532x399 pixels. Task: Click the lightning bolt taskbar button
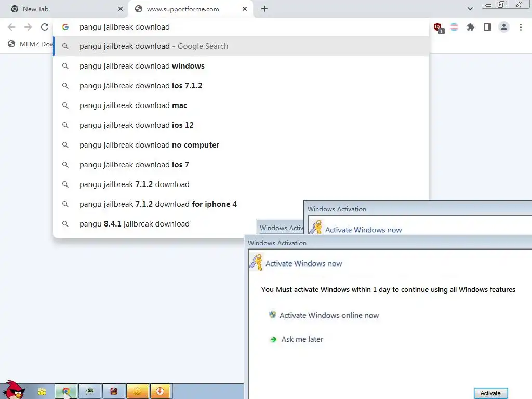tap(159, 392)
